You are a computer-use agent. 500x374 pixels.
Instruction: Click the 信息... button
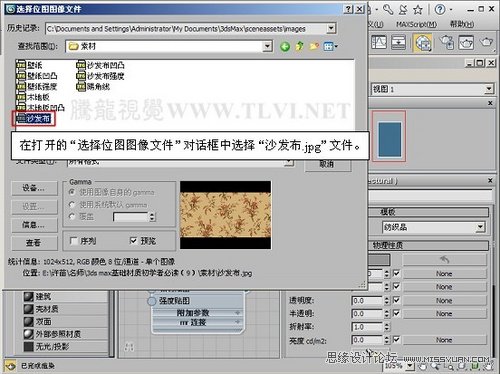34,225
